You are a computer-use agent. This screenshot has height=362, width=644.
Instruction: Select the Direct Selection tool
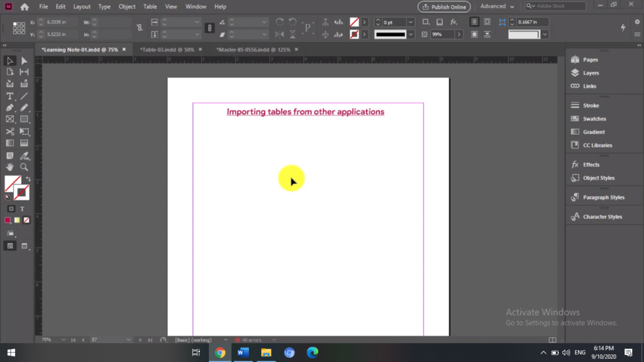(x=25, y=61)
